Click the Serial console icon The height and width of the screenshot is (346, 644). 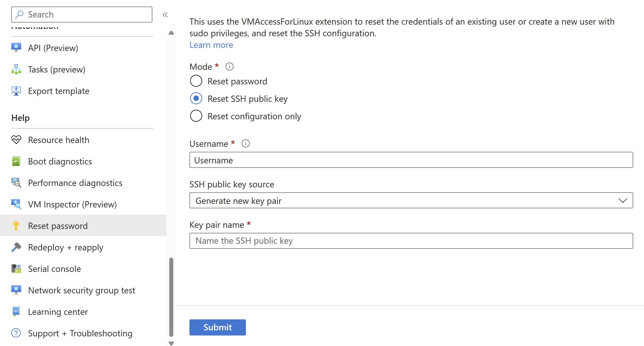click(x=16, y=269)
